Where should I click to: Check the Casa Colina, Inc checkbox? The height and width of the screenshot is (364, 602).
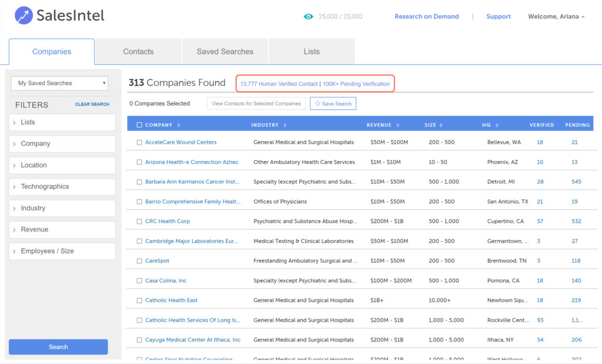[139, 280]
